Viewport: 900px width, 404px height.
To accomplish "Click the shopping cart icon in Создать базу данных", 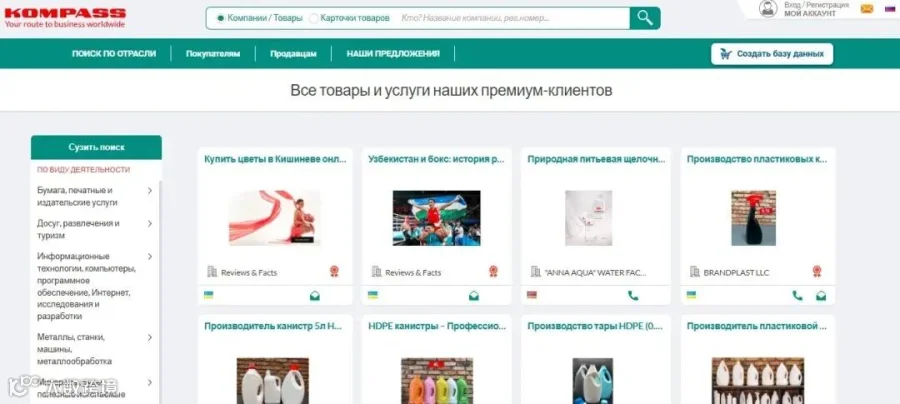I will click(x=726, y=54).
